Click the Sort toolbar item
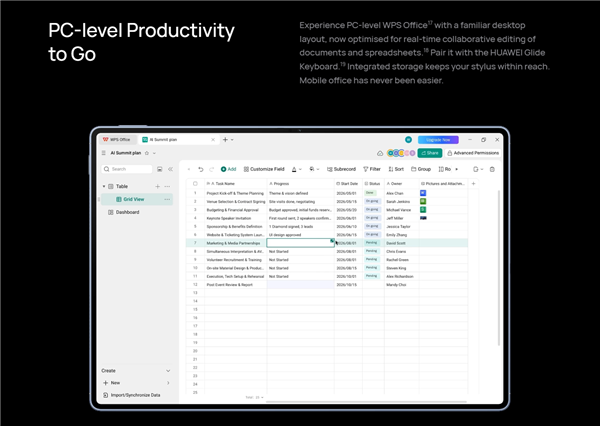This screenshot has width=600, height=426. (x=396, y=169)
